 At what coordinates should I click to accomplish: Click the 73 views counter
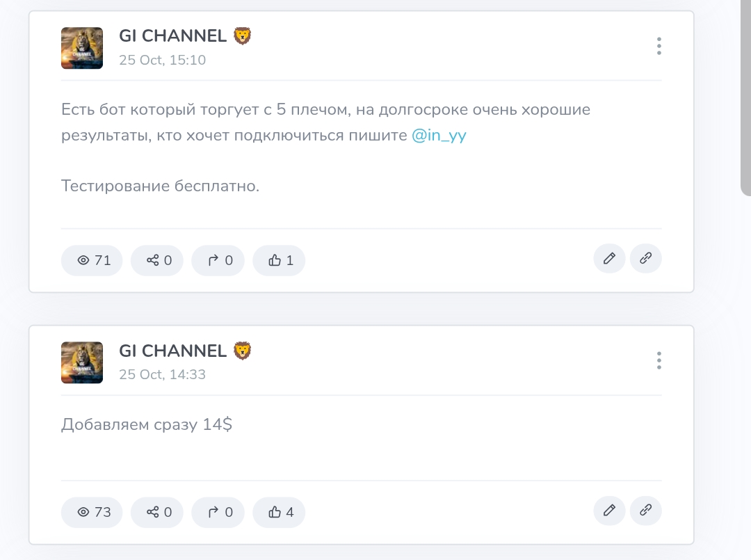(92, 512)
